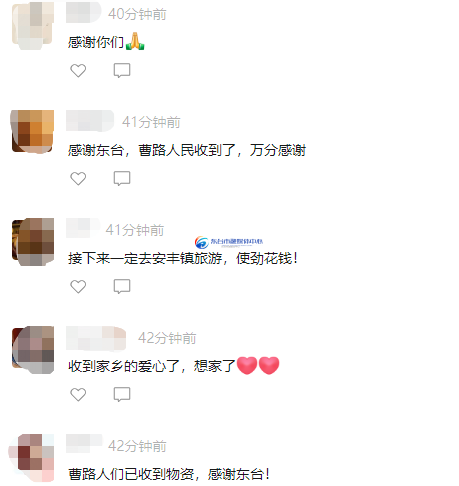Reply to the "感谢你们" comment
This screenshot has height=486, width=459.
click(x=122, y=70)
